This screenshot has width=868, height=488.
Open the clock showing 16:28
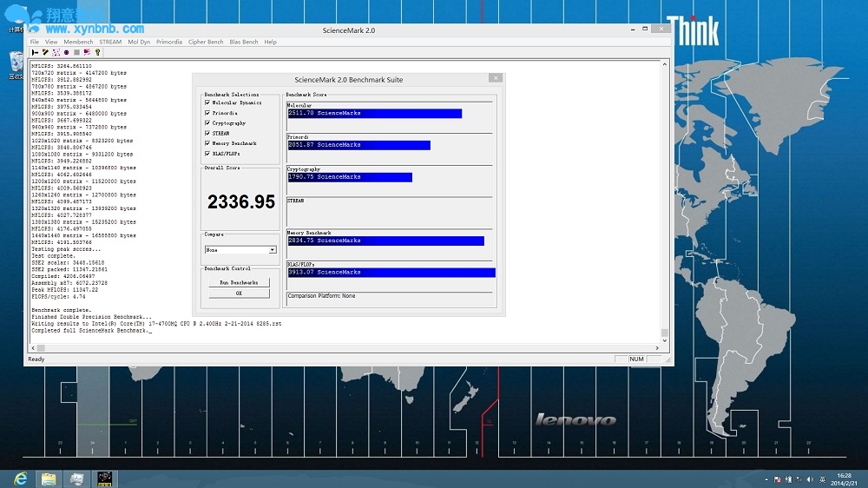pyautogui.click(x=845, y=479)
